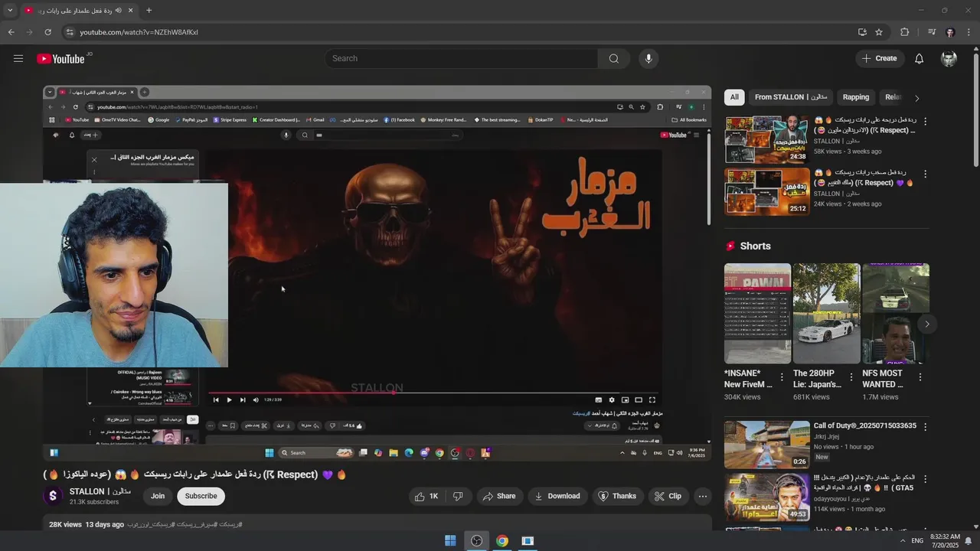980x551 pixels.
Task: Open the INSANE New FiveM short
Action: [757, 313]
